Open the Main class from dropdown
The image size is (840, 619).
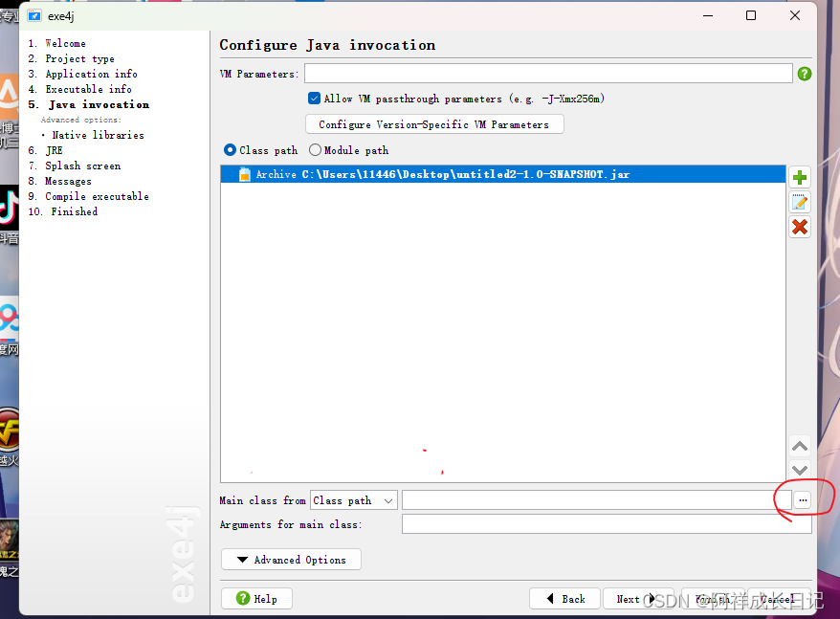(353, 500)
